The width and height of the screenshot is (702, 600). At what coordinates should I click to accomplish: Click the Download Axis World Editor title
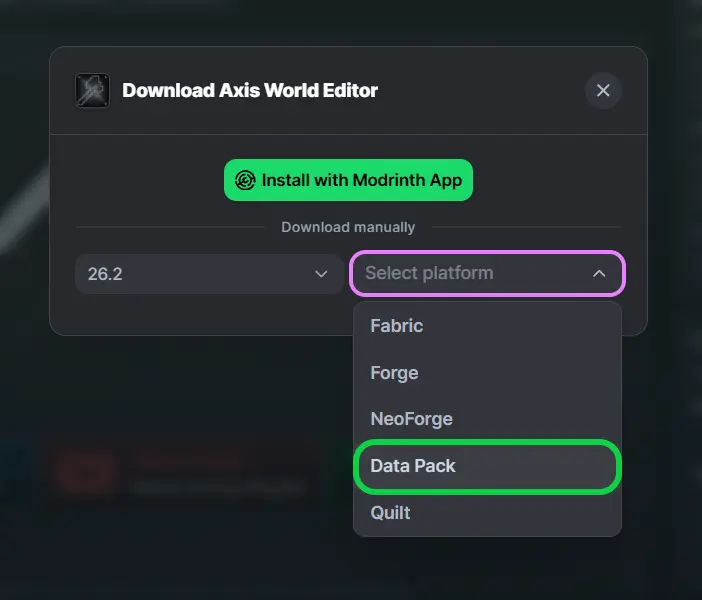point(250,90)
